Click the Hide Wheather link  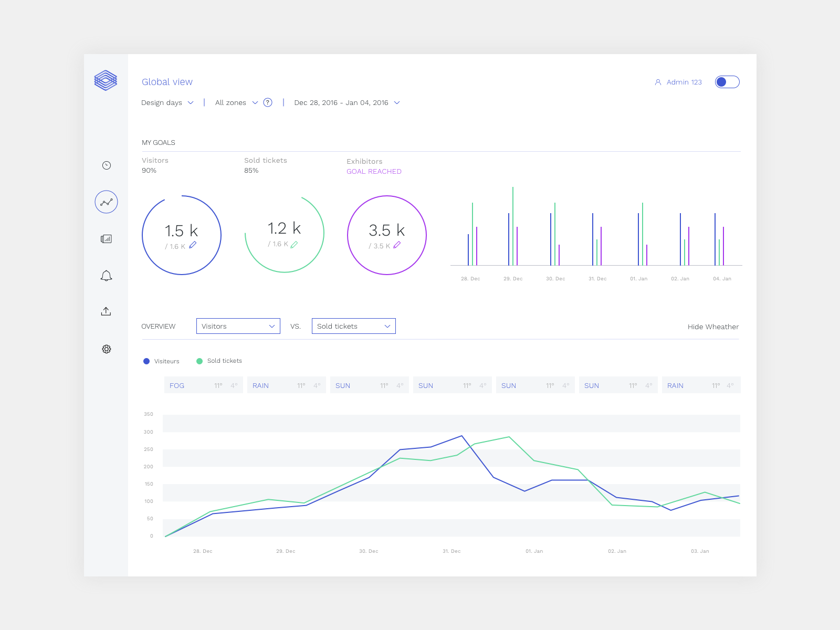pos(713,327)
